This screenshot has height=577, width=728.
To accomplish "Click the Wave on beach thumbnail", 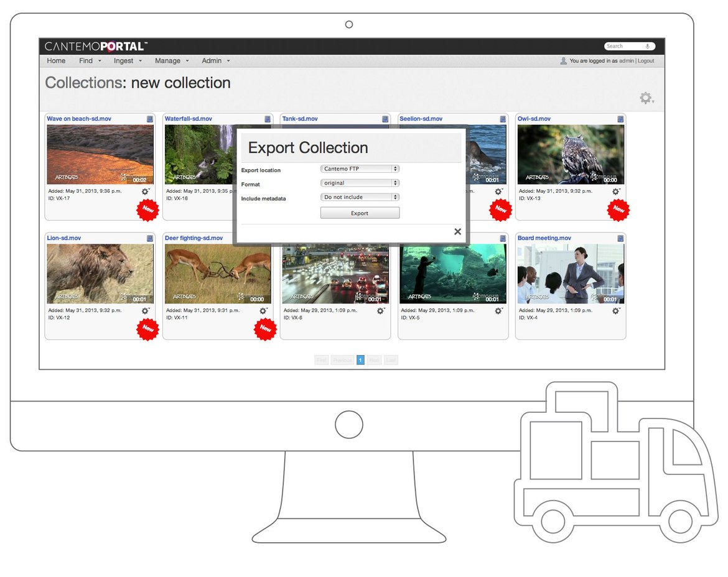I will [x=100, y=154].
